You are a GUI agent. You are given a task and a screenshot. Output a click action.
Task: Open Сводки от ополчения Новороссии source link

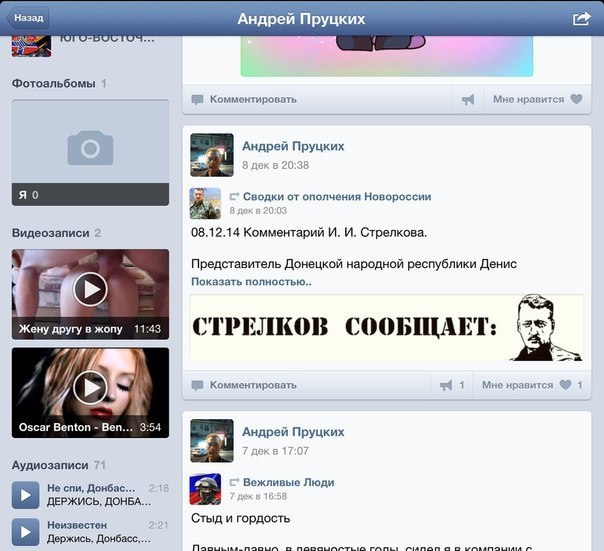tap(336, 197)
